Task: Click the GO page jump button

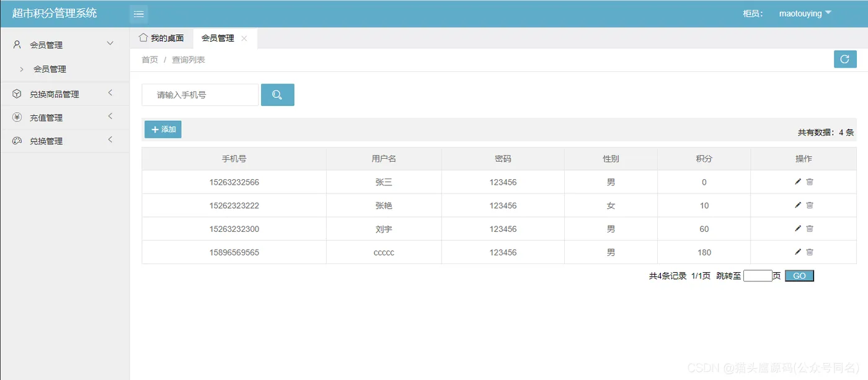Action: 799,276
